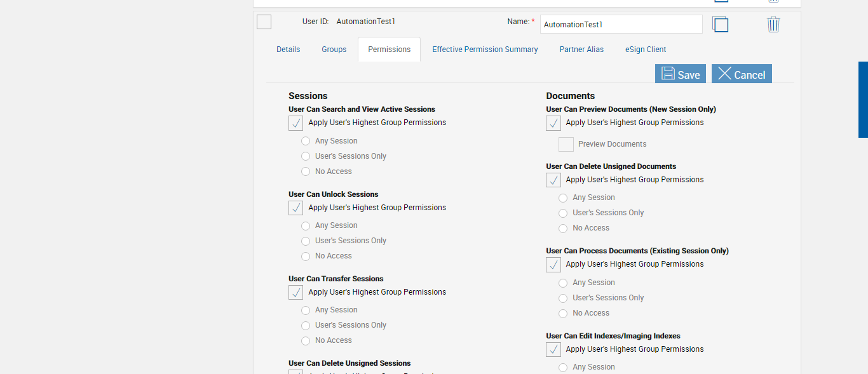Toggle group permissions for Delete Unsigned Documents

(553, 180)
